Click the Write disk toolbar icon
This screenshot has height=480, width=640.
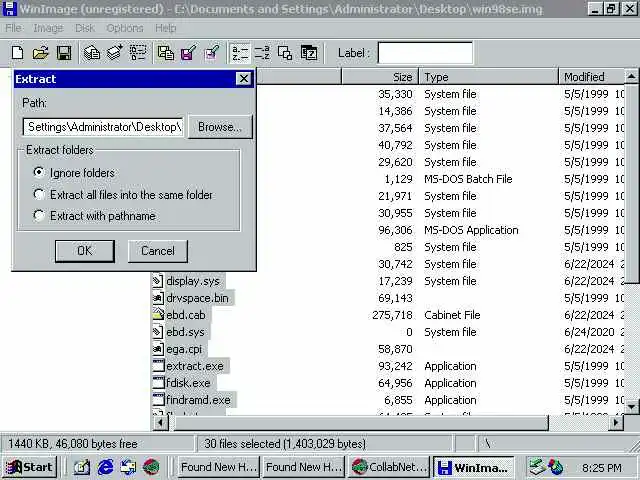click(x=189, y=53)
